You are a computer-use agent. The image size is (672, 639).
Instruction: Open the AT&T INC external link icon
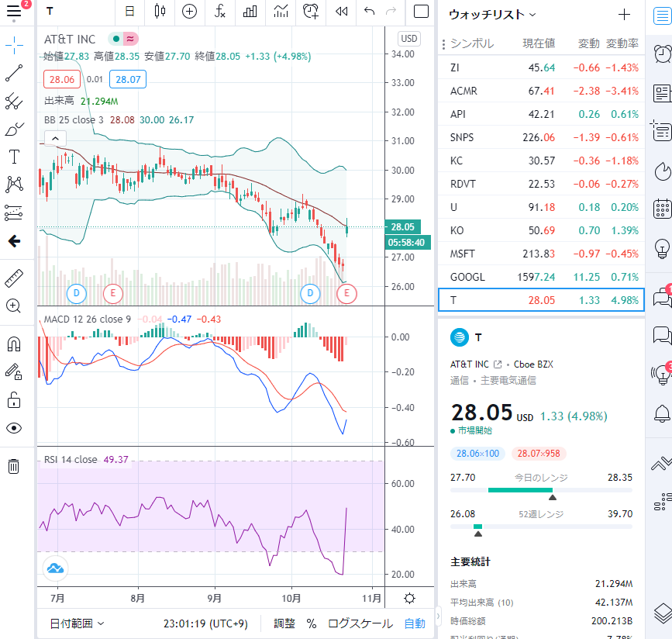497,364
